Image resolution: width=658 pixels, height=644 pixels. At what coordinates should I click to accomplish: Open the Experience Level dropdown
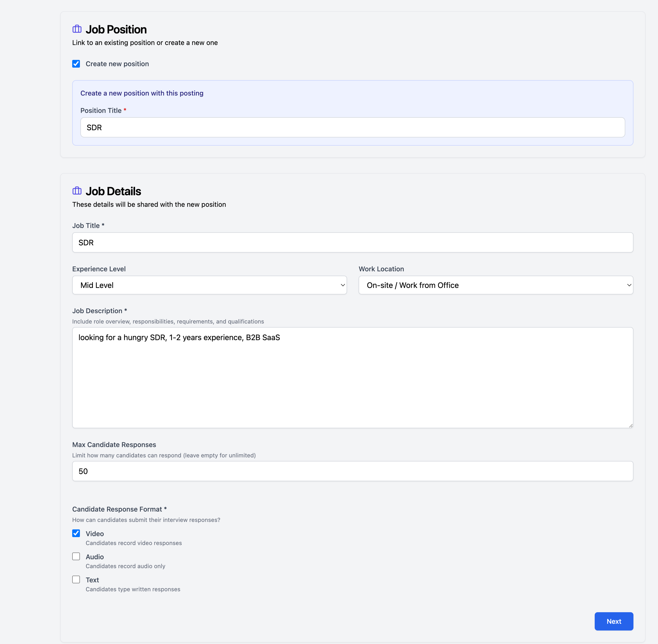(209, 285)
